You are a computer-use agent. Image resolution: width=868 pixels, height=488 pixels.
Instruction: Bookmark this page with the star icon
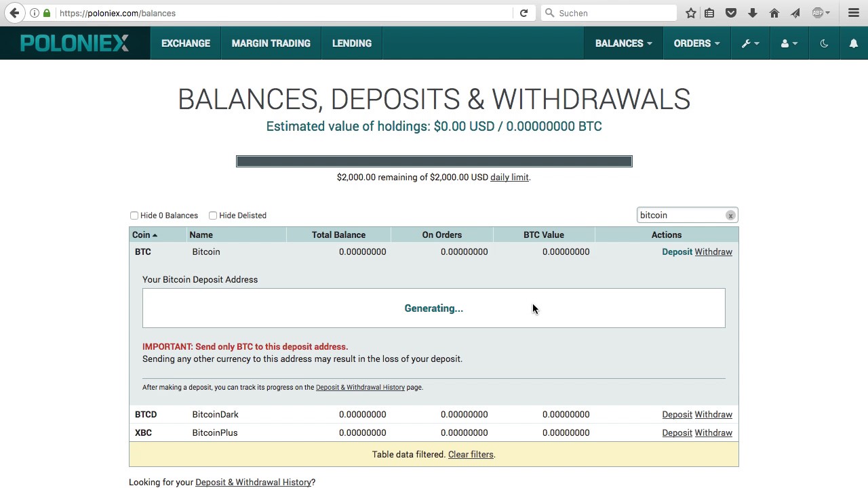pyautogui.click(x=691, y=13)
